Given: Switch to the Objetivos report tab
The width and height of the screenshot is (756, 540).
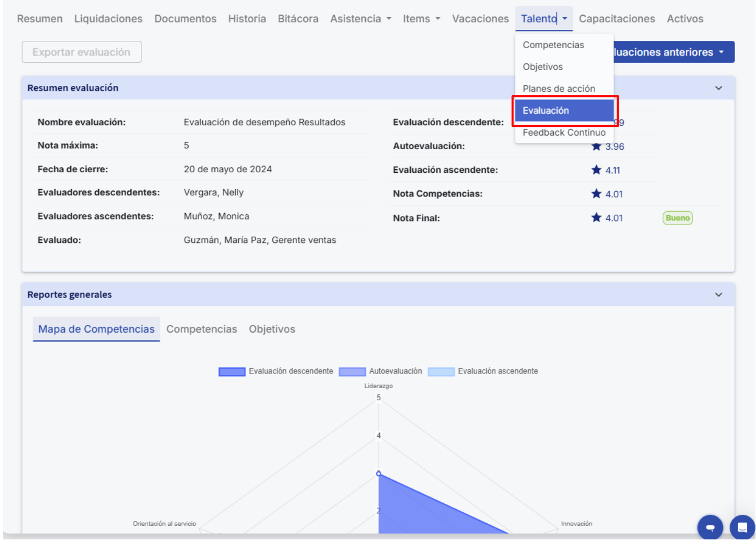Looking at the screenshot, I should (272, 329).
